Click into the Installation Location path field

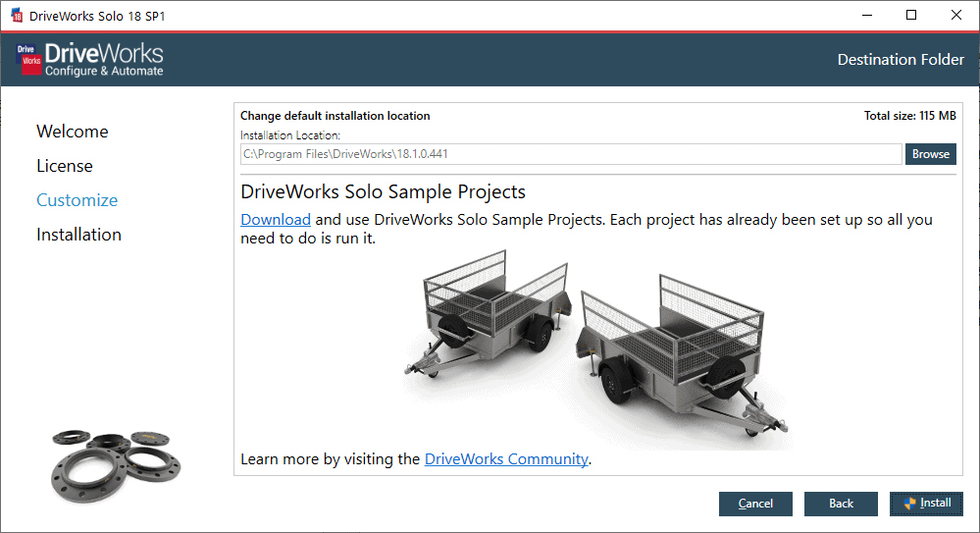click(x=571, y=154)
